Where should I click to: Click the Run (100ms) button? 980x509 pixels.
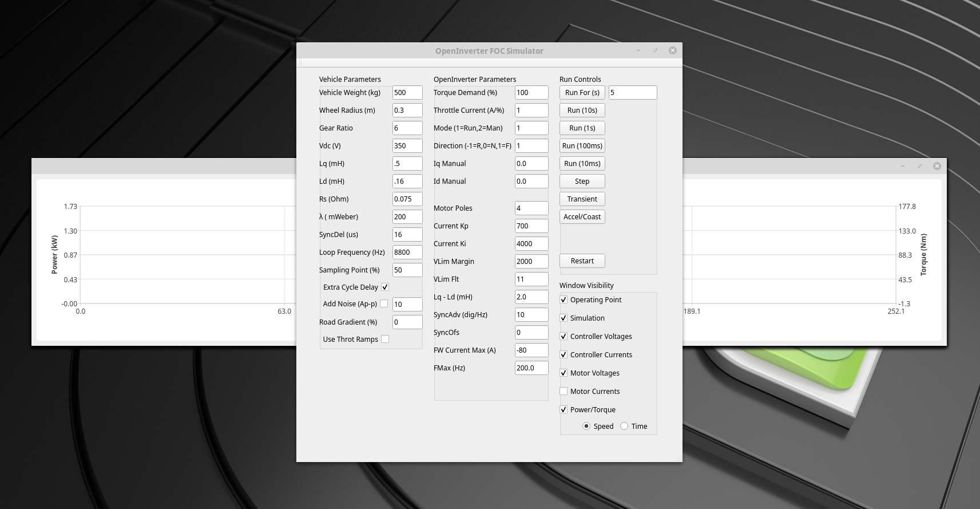(582, 146)
